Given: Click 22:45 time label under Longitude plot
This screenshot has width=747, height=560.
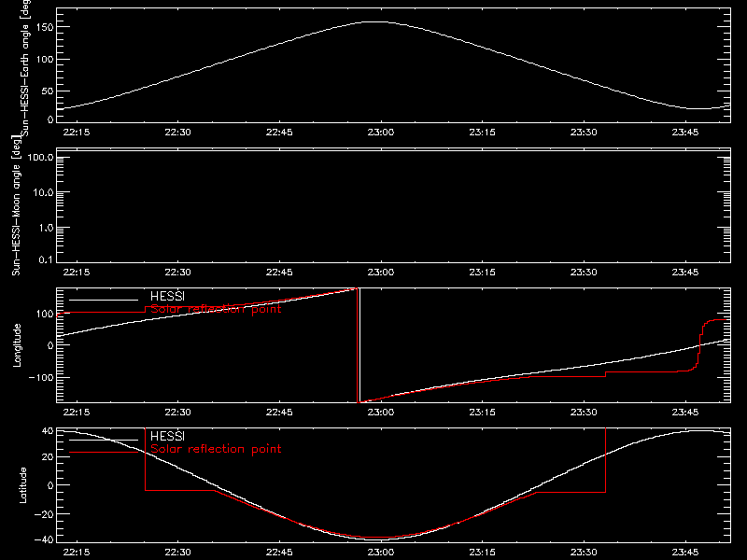Looking at the screenshot, I should [279, 412].
